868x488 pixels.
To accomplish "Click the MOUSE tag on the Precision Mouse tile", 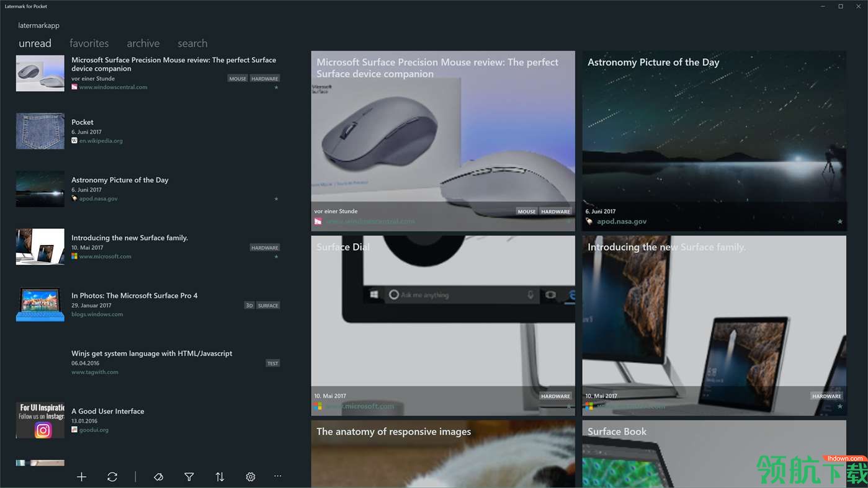I will (527, 211).
